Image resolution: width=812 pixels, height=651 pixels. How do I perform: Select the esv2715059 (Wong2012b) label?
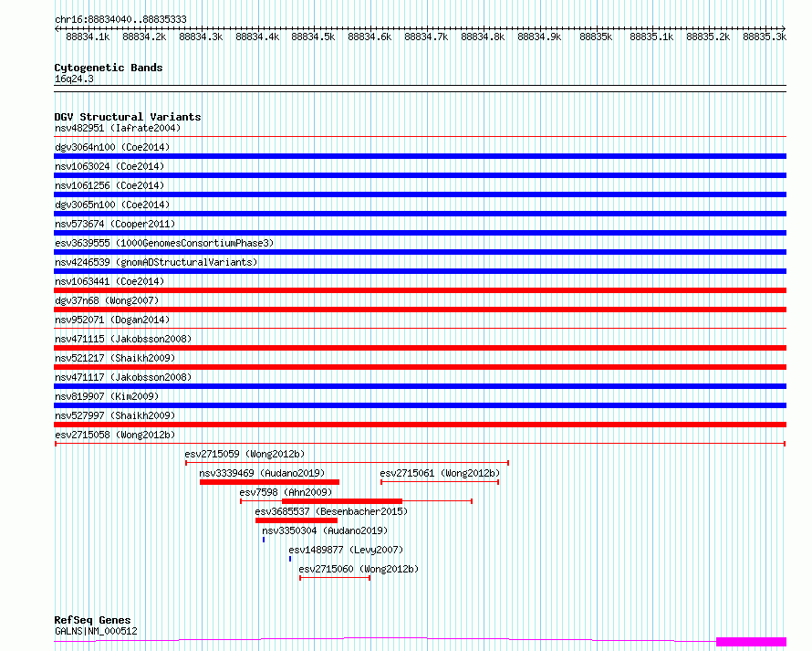coord(245,454)
